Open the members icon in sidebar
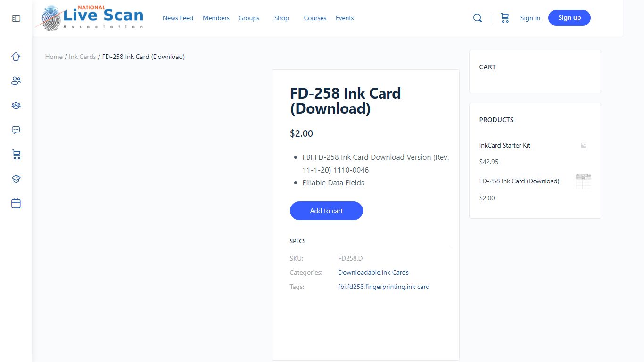 click(16, 81)
